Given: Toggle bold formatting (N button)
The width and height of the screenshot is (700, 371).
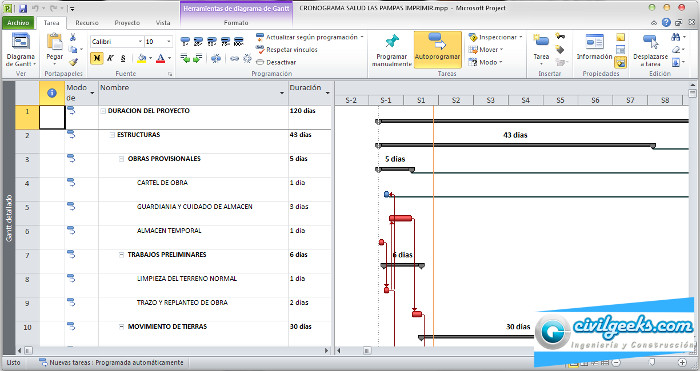Looking at the screenshot, I should coord(96,58).
